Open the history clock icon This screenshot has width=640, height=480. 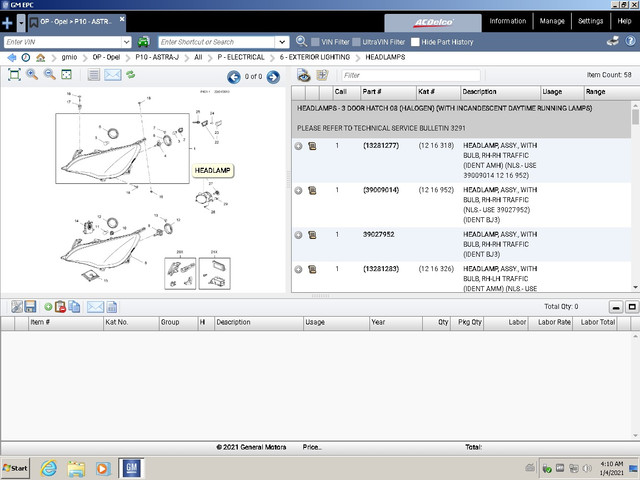point(26,58)
